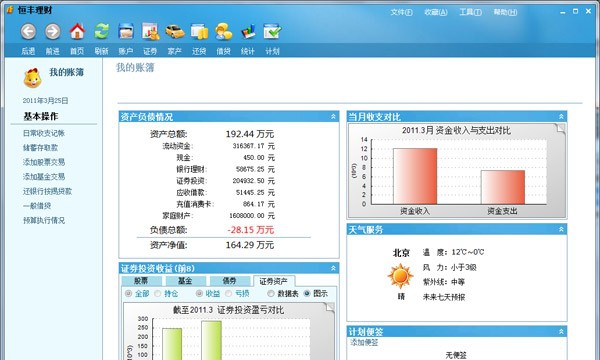Select the 数据表 radio button
This screenshot has width=600, height=360.
click(x=271, y=293)
